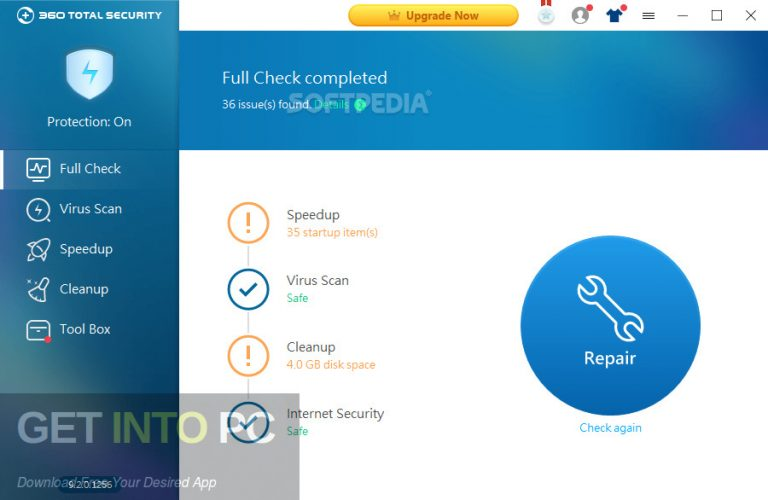The height and width of the screenshot is (500, 768).
Task: Close the 360 Total Security window
Action: pos(750,16)
